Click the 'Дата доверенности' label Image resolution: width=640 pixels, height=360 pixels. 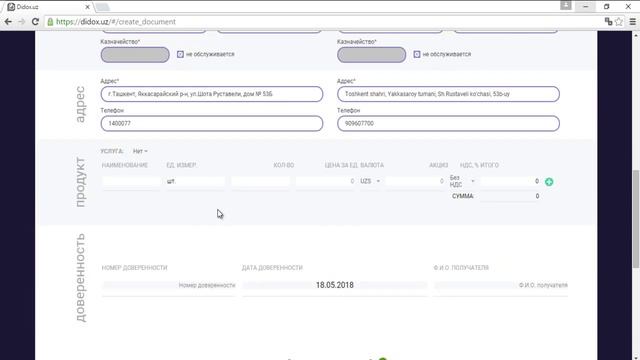pyautogui.click(x=272, y=268)
